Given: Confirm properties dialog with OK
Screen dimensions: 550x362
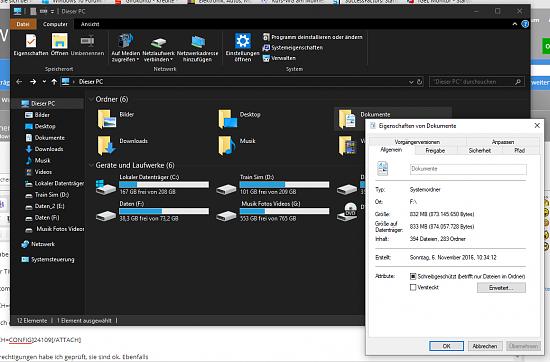Looking at the screenshot, I should (446, 346).
